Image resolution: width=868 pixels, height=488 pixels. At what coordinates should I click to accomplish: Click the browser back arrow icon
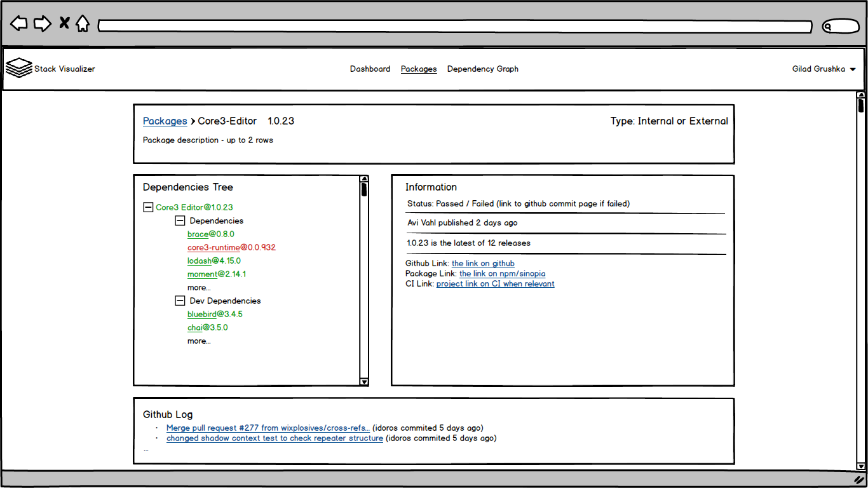(19, 24)
